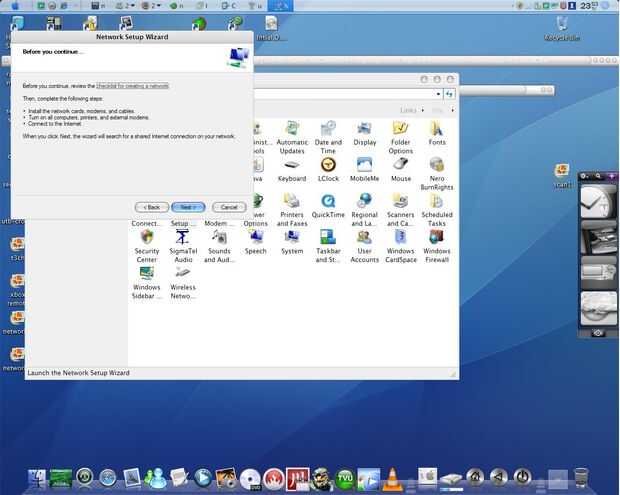Viewport: 620px width, 495px height.
Task: Click the Go arrow beside address bar
Action: point(449,94)
